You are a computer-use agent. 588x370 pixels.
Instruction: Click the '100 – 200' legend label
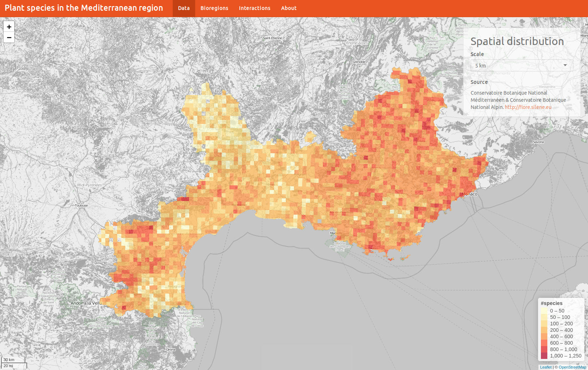[x=562, y=324]
